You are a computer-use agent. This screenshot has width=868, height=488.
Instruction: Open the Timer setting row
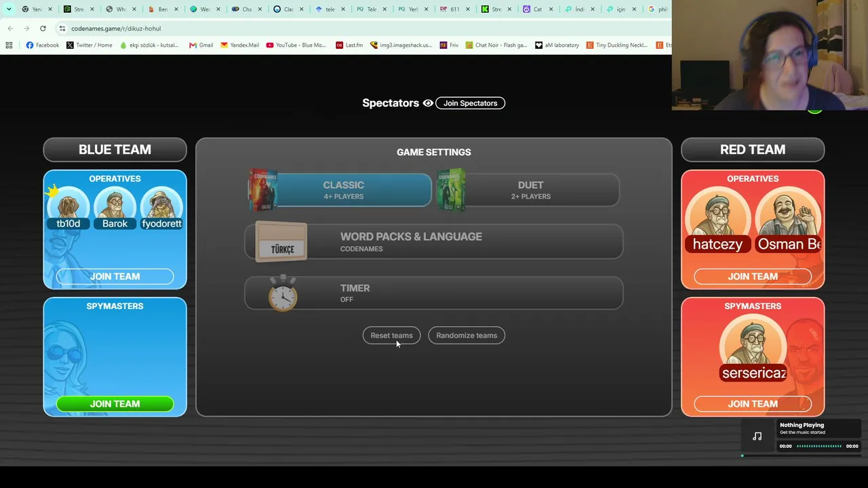tap(434, 293)
